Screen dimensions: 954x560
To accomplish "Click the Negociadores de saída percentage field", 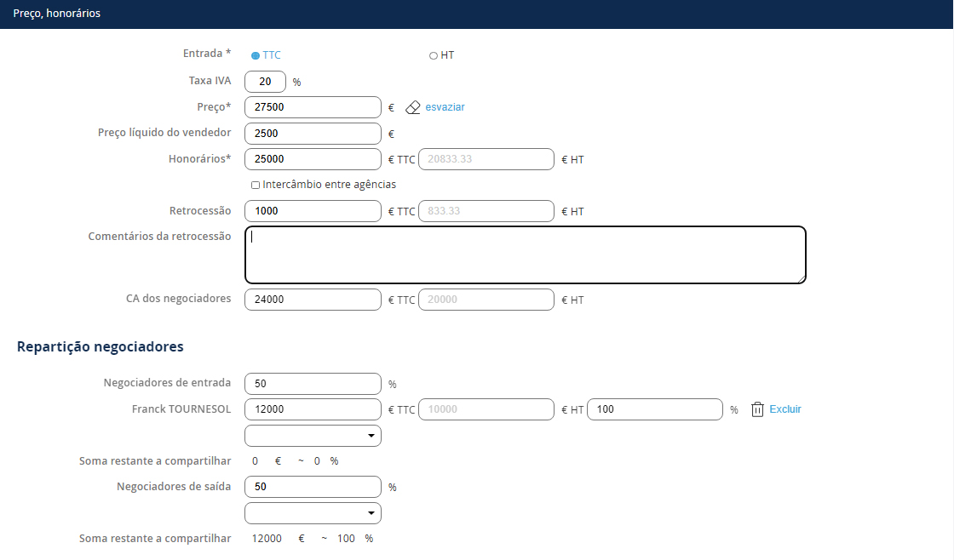I will [x=313, y=487].
